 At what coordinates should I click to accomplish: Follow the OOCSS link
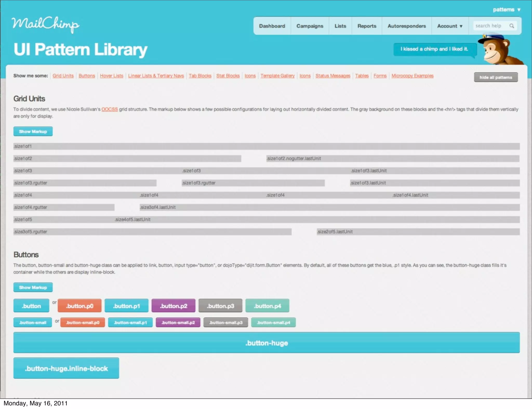point(109,109)
